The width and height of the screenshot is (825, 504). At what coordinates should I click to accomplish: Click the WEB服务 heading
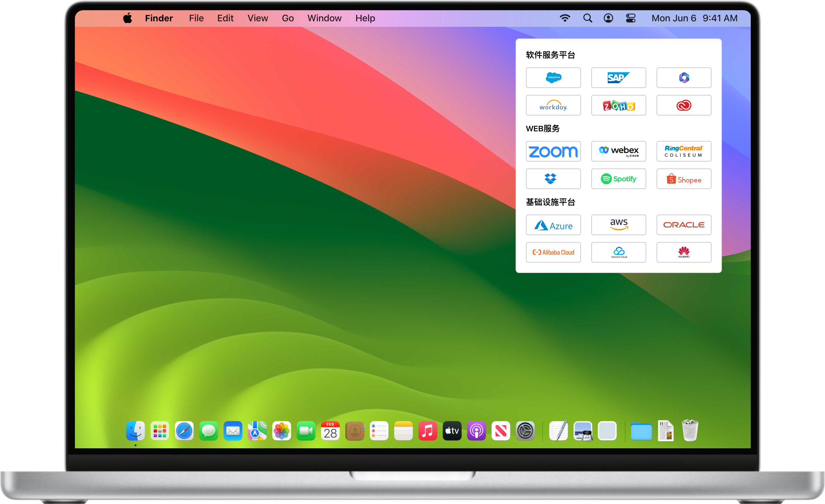[543, 129]
